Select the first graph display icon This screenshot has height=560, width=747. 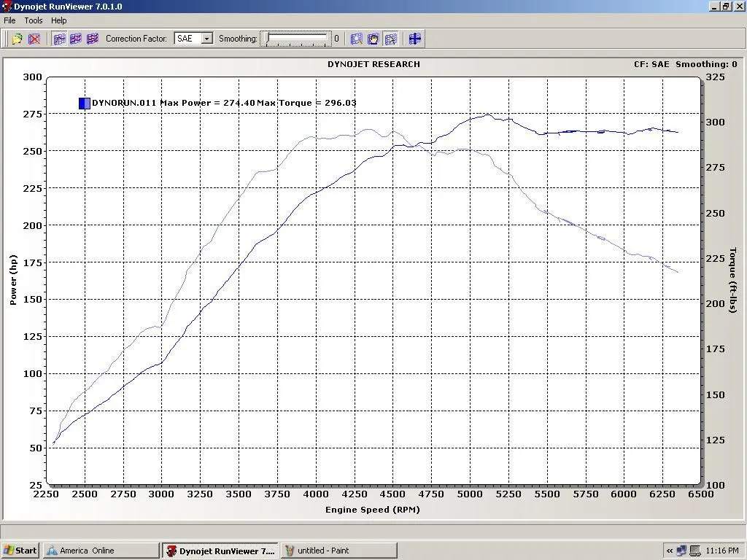[60, 39]
